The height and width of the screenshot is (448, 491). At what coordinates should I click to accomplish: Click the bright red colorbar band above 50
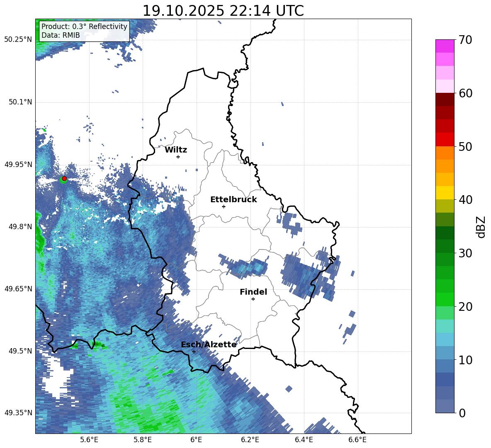(x=445, y=140)
